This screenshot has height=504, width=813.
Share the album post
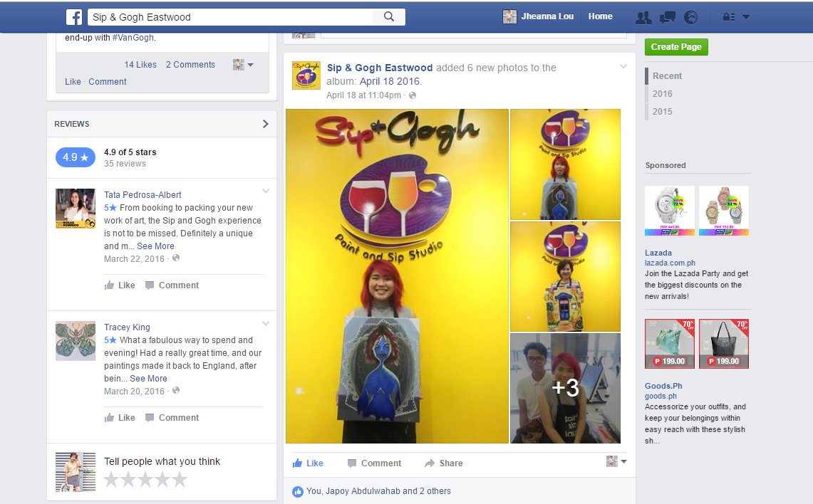click(444, 463)
